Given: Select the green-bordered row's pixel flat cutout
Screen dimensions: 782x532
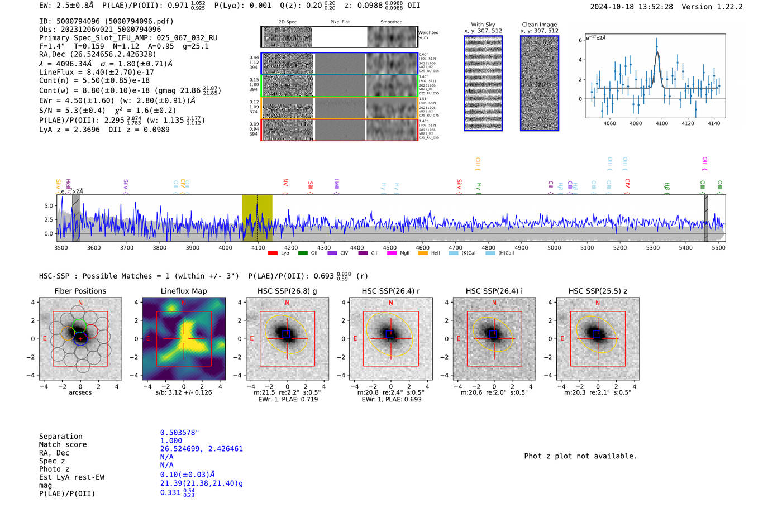Looking at the screenshot, I should coord(340,86).
